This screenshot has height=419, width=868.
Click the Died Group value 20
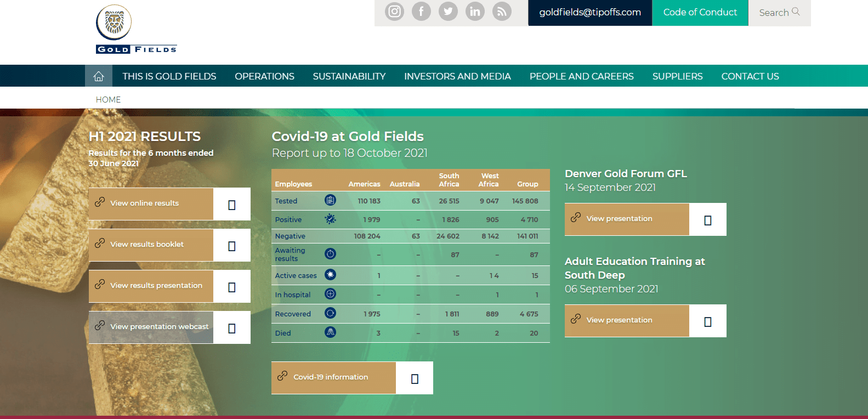pos(534,333)
